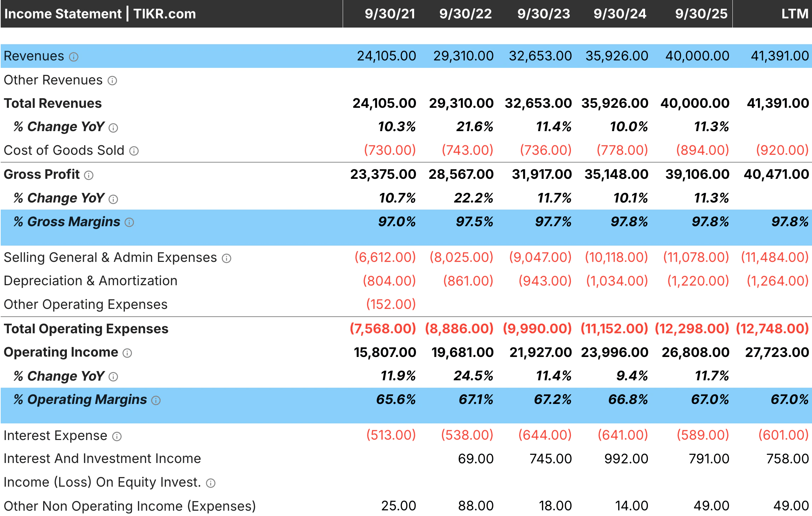
Task: Click the Total Revenues row label
Action: [53, 104]
